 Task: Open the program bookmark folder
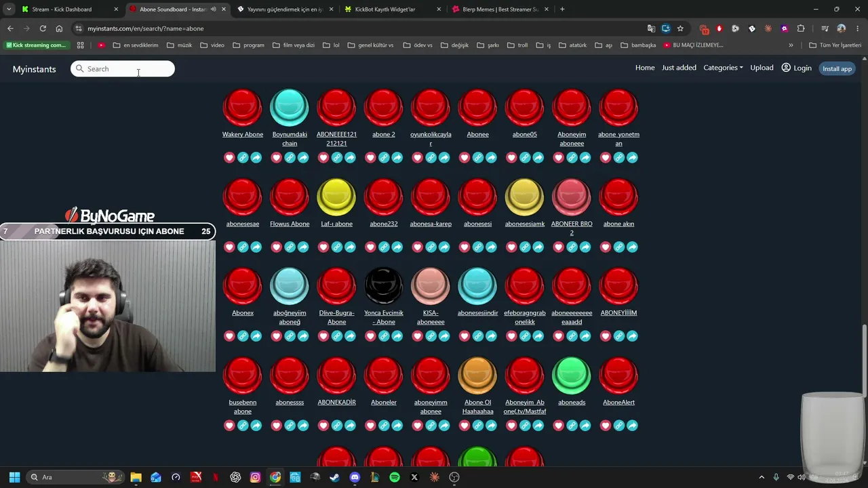coord(248,45)
